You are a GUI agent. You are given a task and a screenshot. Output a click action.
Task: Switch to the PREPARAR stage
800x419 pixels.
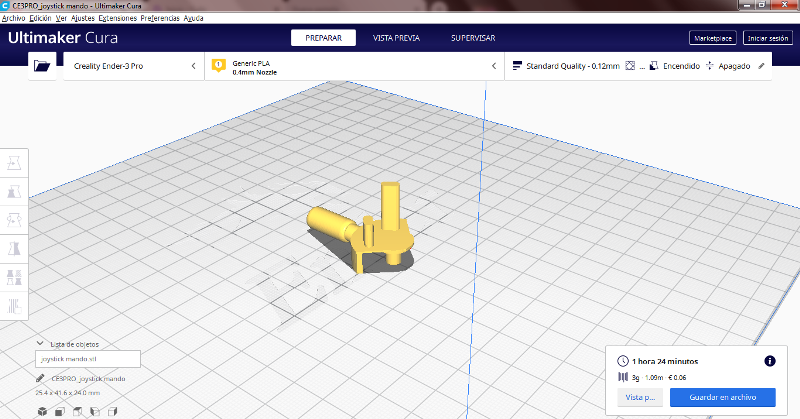coord(323,38)
